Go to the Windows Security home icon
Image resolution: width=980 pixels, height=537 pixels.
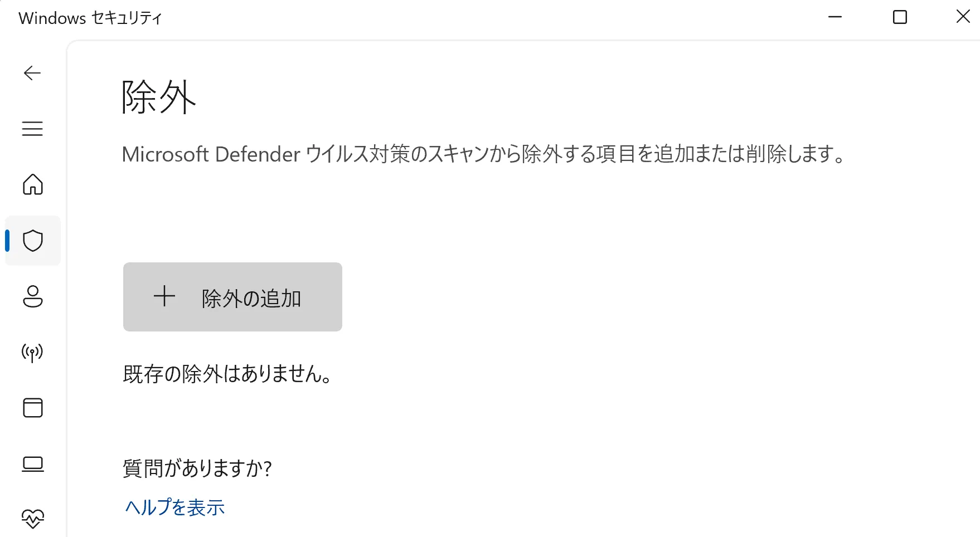pos(32,185)
